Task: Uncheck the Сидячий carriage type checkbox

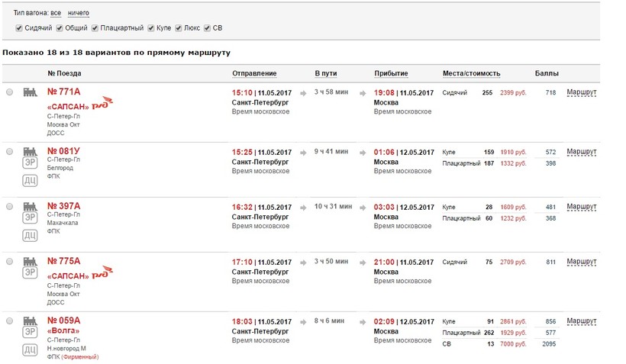Action: 19,28
